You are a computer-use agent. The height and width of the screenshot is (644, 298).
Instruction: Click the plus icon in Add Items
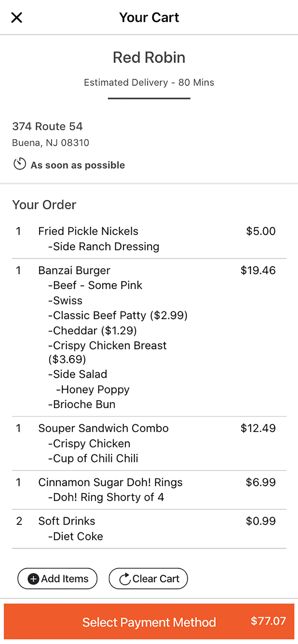tap(33, 579)
